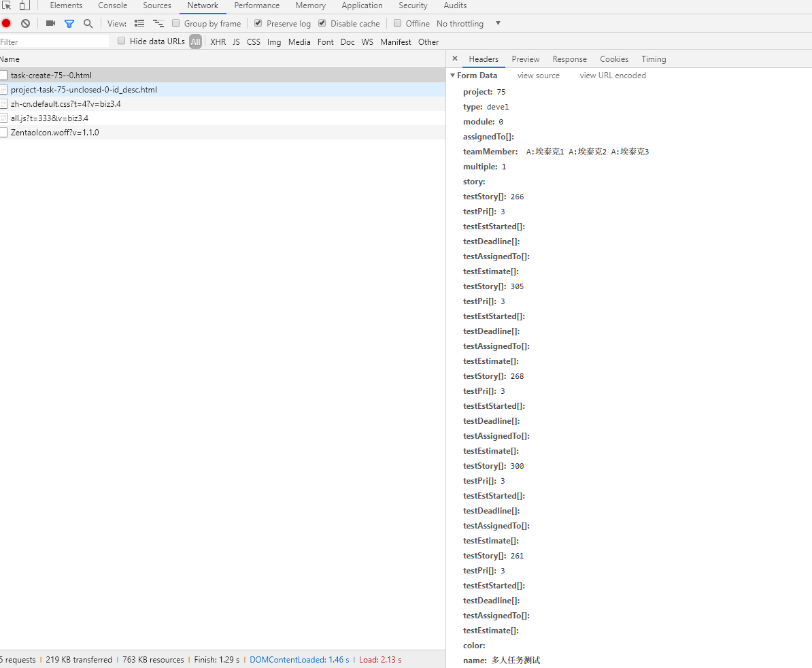
Task: Clear the network log with clear icon
Action: tap(25, 23)
